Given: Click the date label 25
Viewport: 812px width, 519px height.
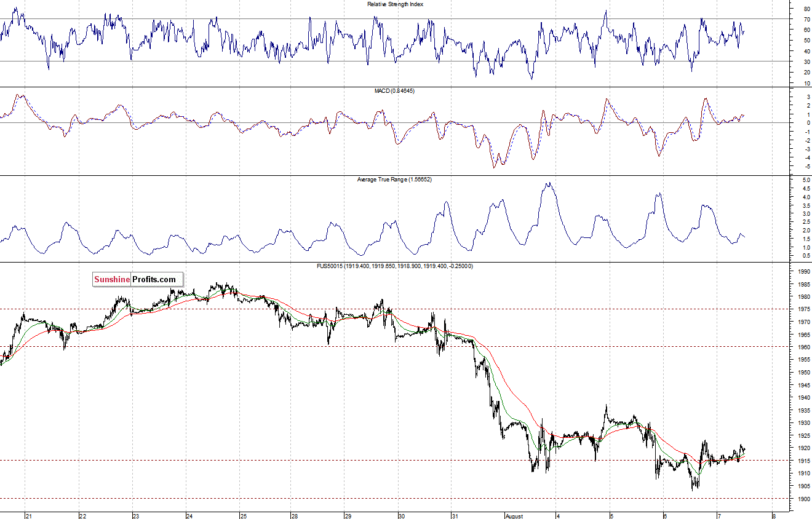Looking at the screenshot, I should click(x=244, y=515).
